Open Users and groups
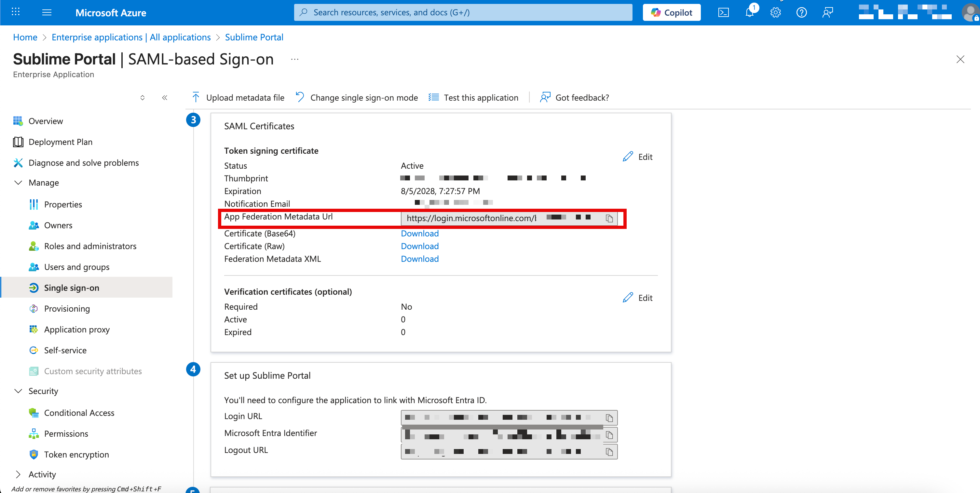 pyautogui.click(x=77, y=267)
